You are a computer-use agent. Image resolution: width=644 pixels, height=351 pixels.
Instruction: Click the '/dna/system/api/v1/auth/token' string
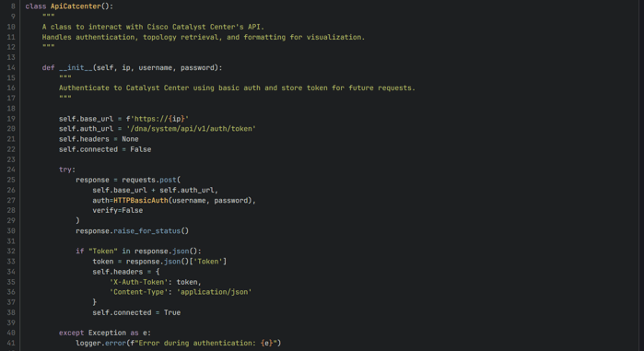point(191,129)
